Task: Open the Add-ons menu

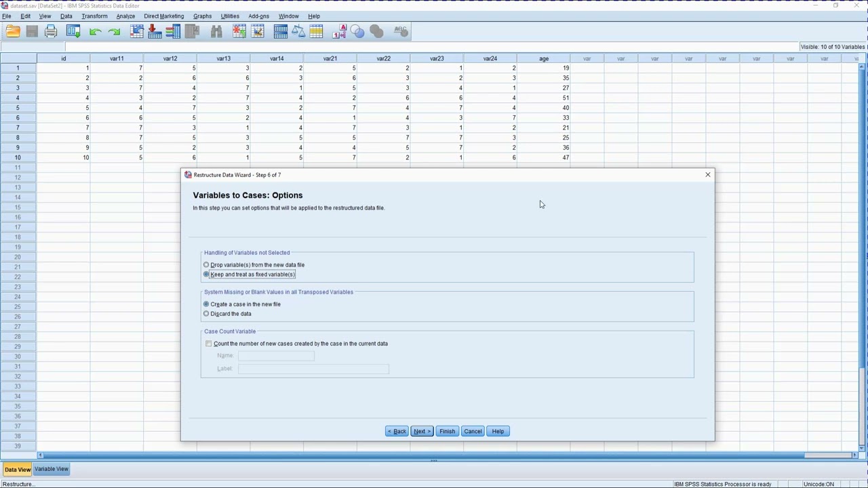Action: [x=258, y=16]
